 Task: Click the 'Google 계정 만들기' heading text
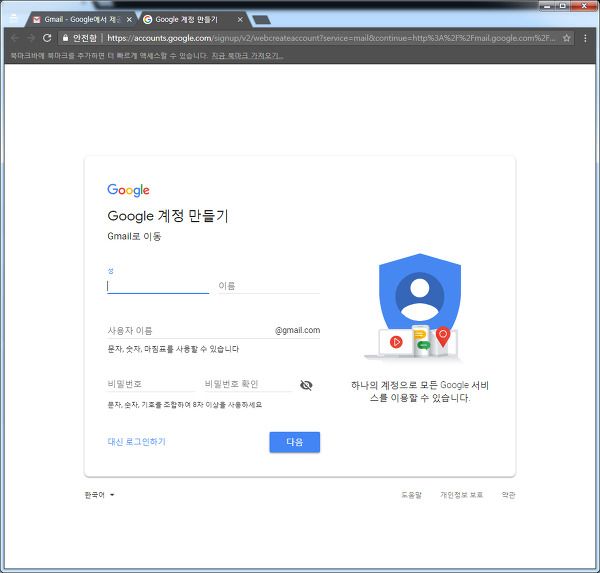[168, 216]
